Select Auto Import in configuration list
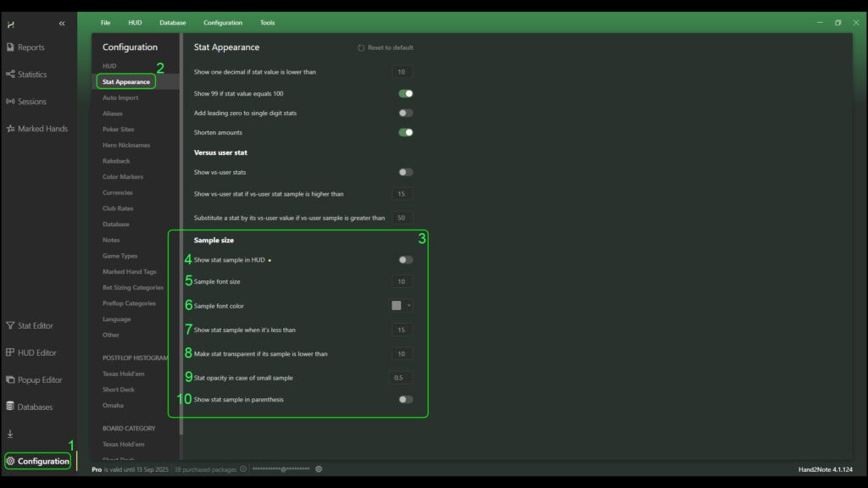The width and height of the screenshot is (868, 488). pos(120,97)
